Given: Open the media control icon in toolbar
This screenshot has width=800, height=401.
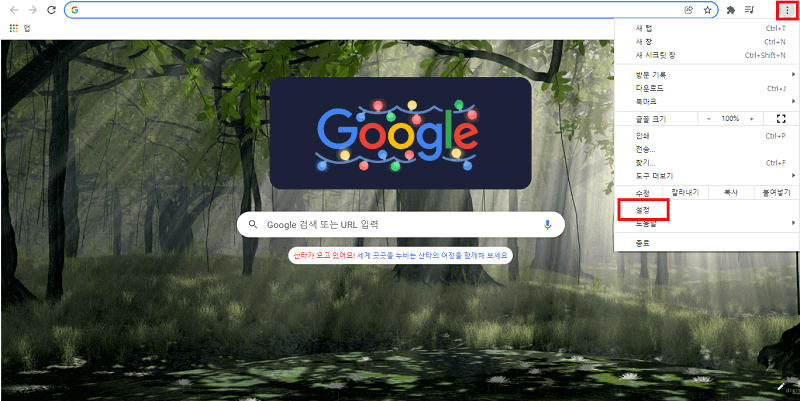Looking at the screenshot, I should pyautogui.click(x=749, y=10).
